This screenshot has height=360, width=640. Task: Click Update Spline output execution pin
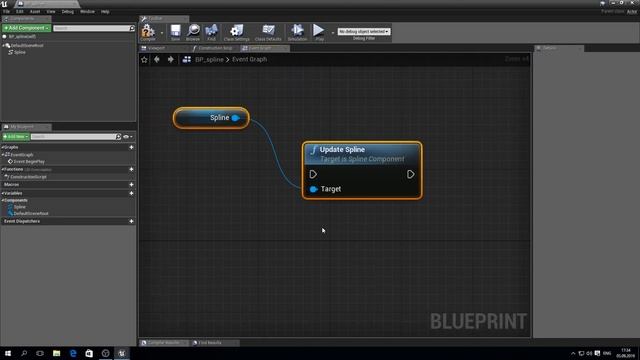411,174
